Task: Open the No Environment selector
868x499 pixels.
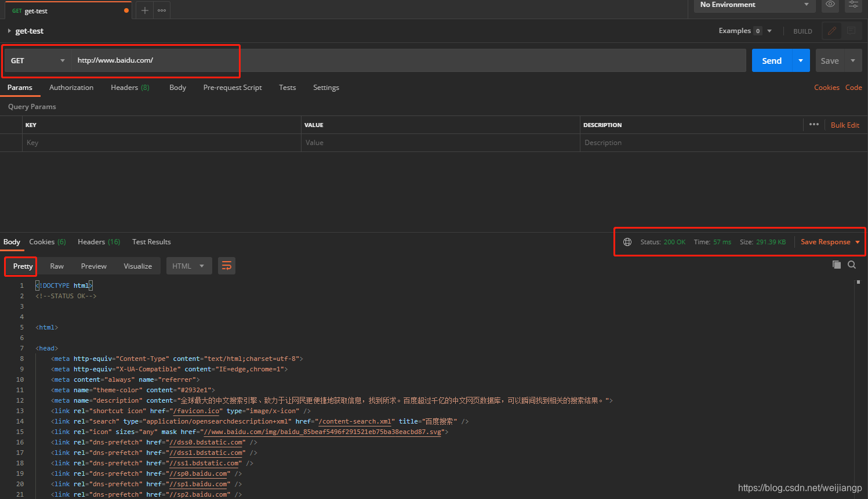Action: click(x=754, y=5)
